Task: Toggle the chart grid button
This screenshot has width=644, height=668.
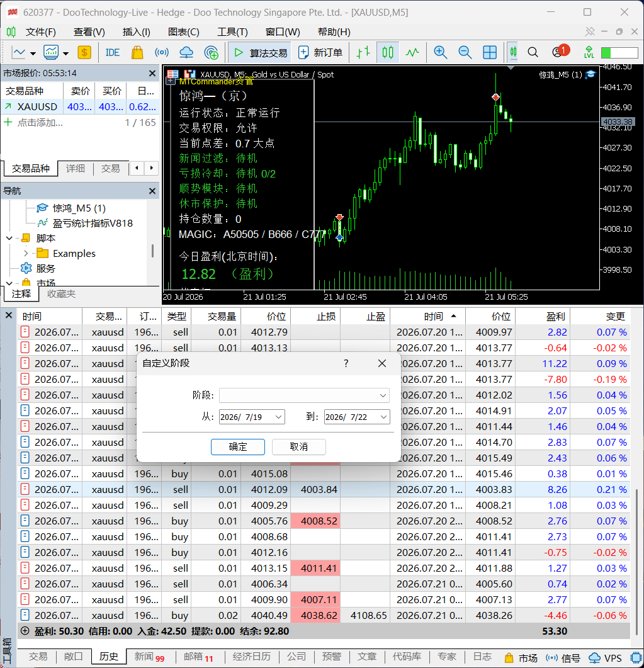Action: coord(490,52)
